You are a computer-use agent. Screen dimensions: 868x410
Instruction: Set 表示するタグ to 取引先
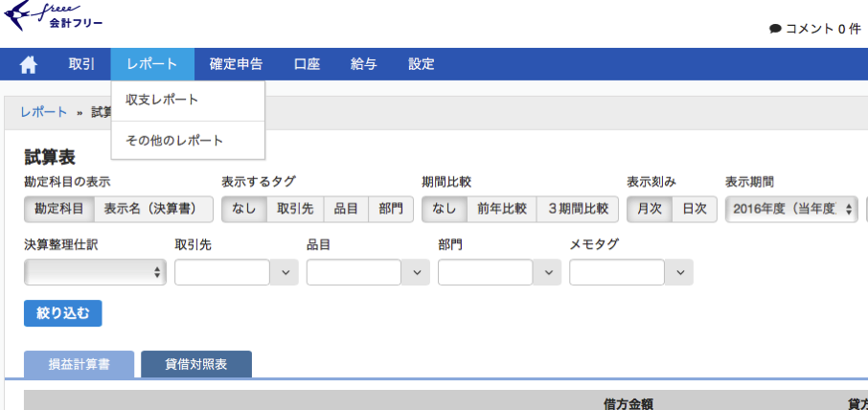point(295,209)
